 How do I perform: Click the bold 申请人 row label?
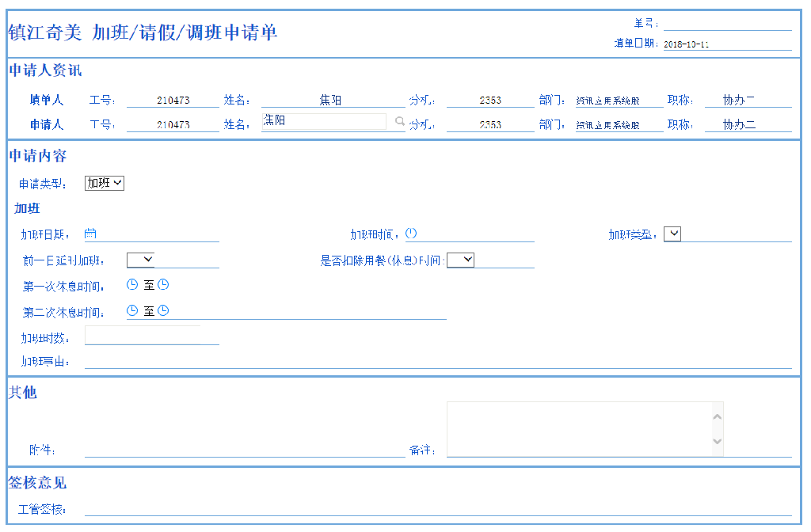click(x=47, y=124)
